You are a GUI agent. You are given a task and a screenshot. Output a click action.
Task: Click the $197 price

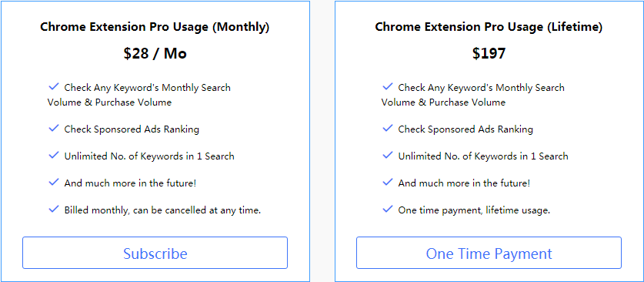[x=489, y=53]
